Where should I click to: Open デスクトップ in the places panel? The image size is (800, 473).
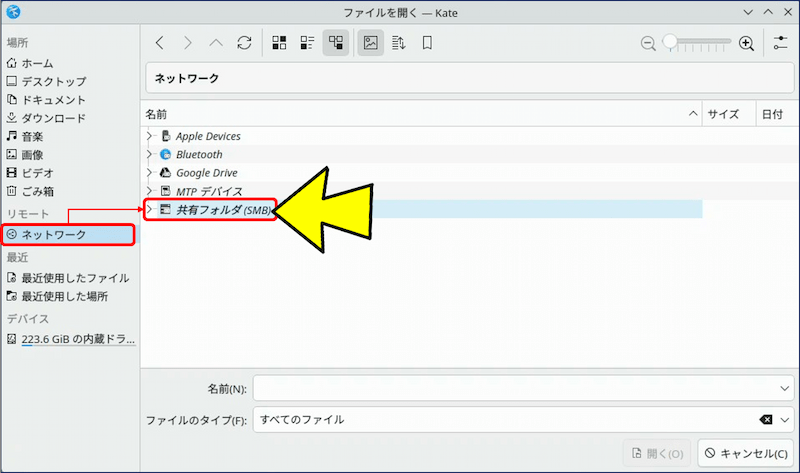tap(69, 81)
